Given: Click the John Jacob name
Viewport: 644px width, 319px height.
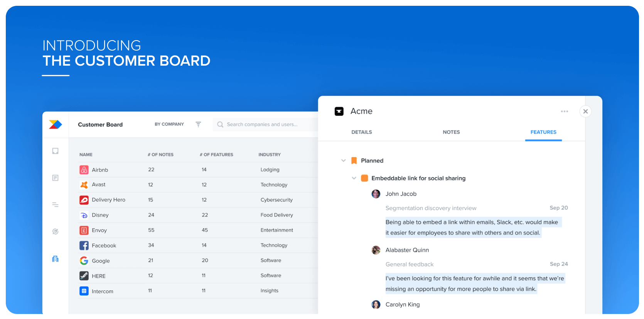Looking at the screenshot, I should tap(401, 194).
